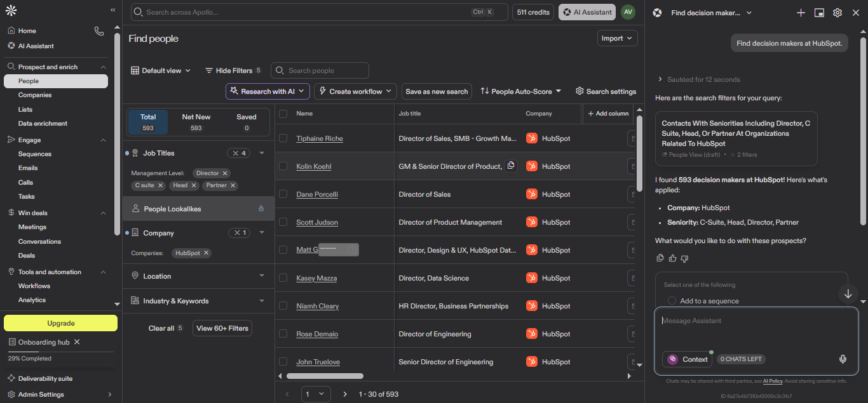
Task: Open Companies in the sidebar
Action: click(x=35, y=95)
